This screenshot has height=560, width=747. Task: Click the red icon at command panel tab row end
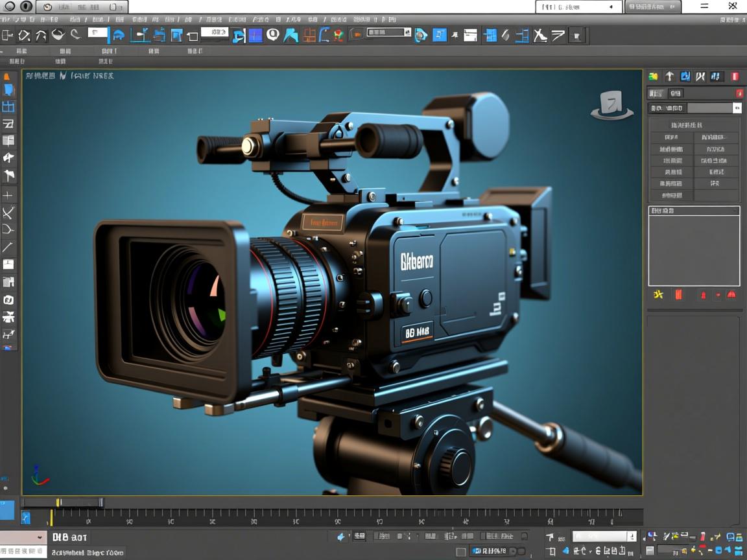click(735, 76)
